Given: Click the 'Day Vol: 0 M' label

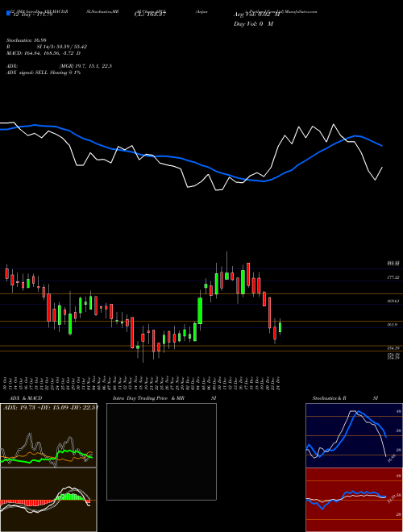Looking at the screenshot, I should 253,23.
